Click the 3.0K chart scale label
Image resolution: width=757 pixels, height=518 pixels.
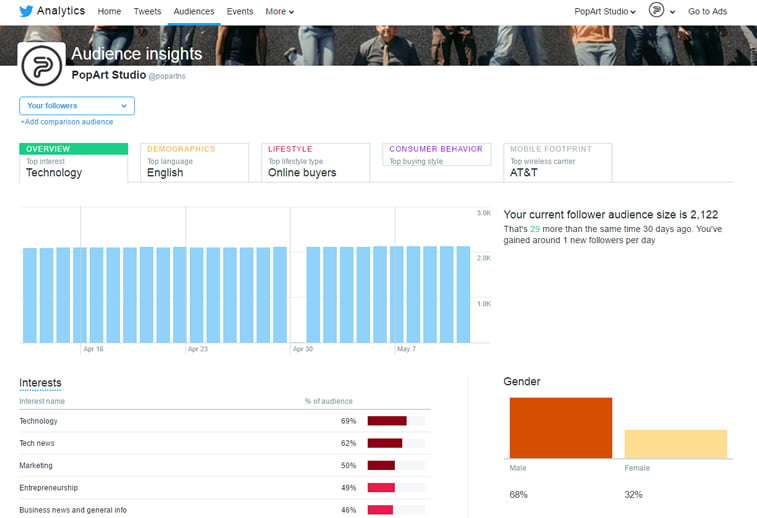[484, 213]
